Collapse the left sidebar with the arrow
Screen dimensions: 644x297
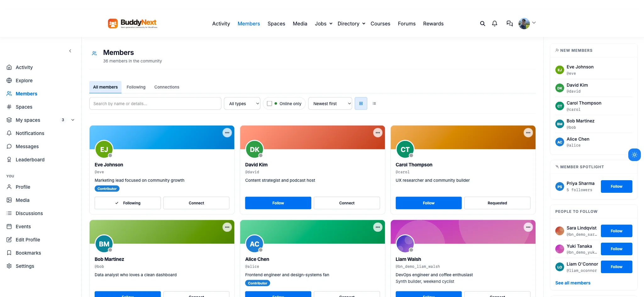(70, 51)
